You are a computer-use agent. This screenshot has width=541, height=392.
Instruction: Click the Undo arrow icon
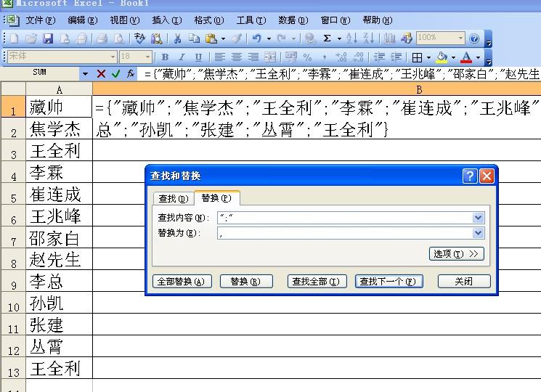(256, 38)
